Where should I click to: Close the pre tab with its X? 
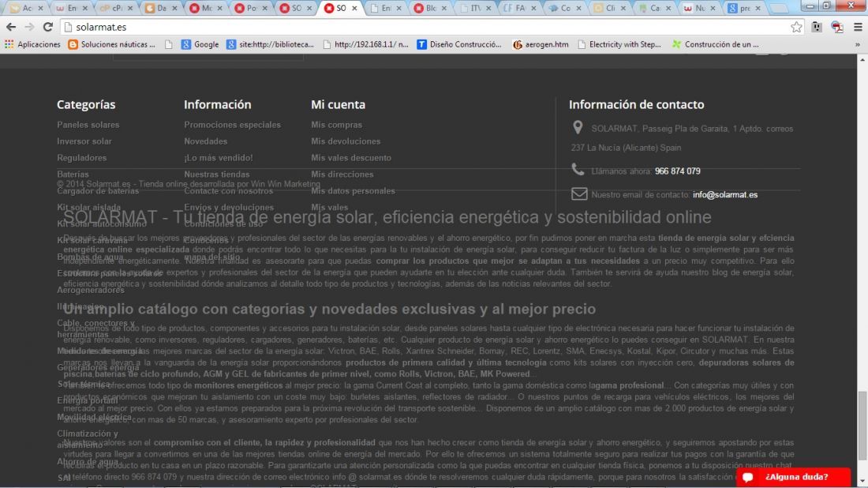758,9
